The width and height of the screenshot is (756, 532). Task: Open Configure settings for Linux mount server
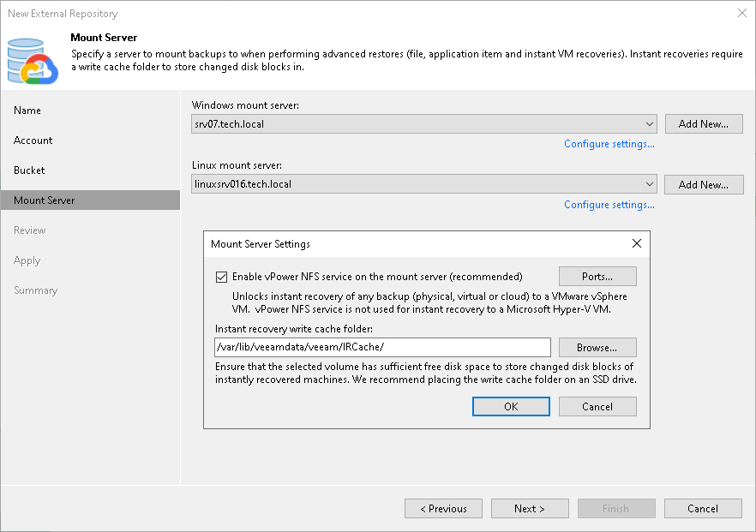609,205
